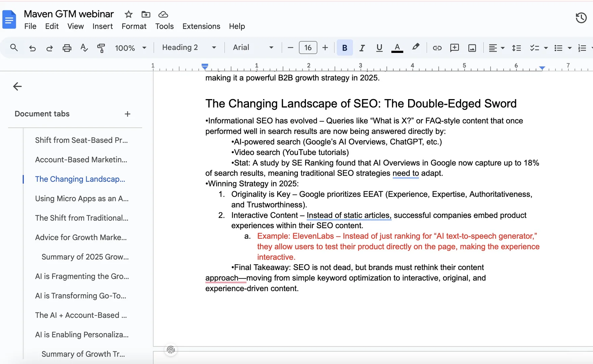Go to Shift from Seat-Based outline heading
This screenshot has width=593, height=364.
82,140
